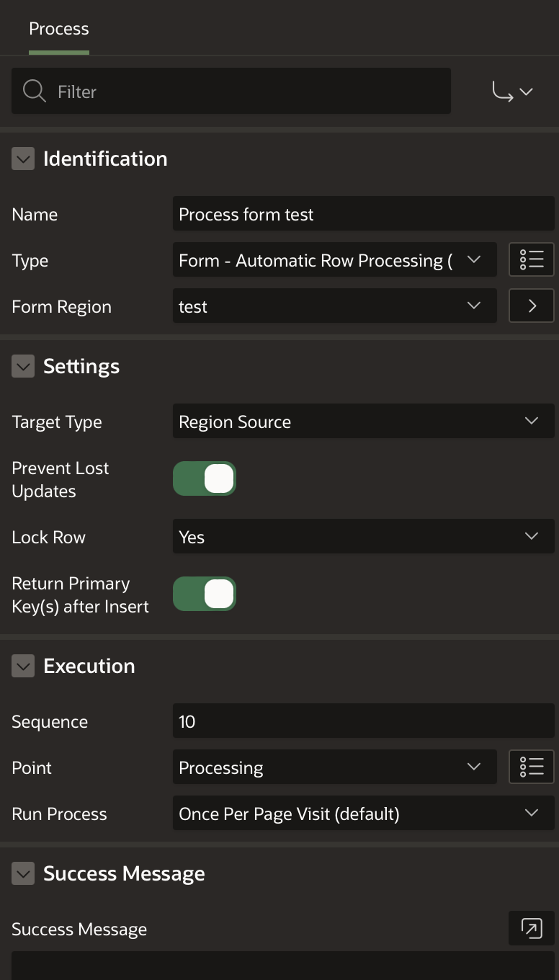This screenshot has width=559, height=980.
Task: Click the search magnifier icon in Filter
Action: point(34,92)
